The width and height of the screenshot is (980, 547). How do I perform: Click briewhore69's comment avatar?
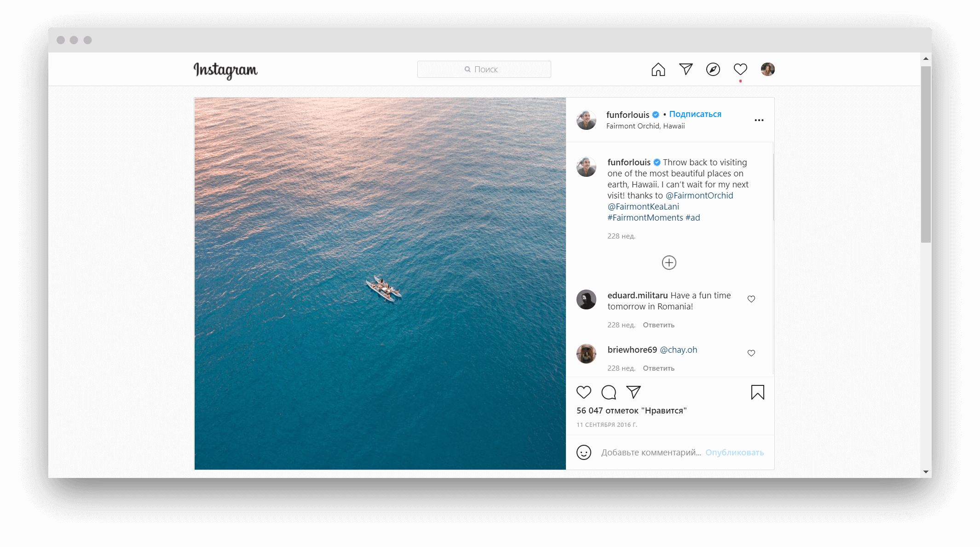tap(586, 354)
